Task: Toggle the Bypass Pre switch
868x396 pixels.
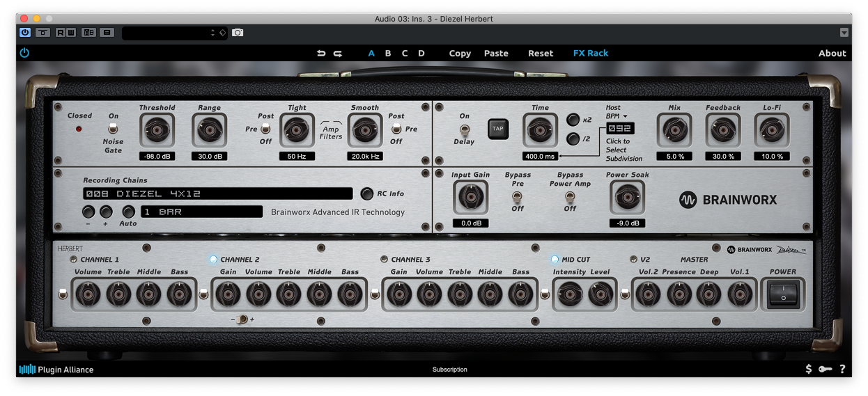Action: [518, 197]
